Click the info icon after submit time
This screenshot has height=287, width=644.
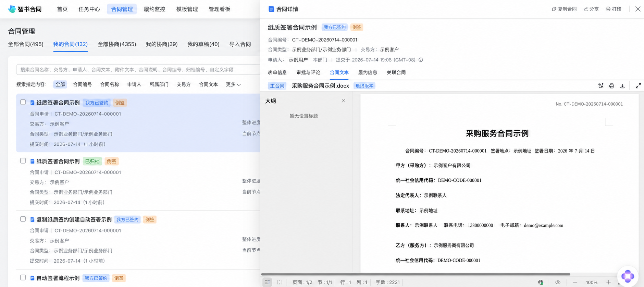click(x=421, y=60)
